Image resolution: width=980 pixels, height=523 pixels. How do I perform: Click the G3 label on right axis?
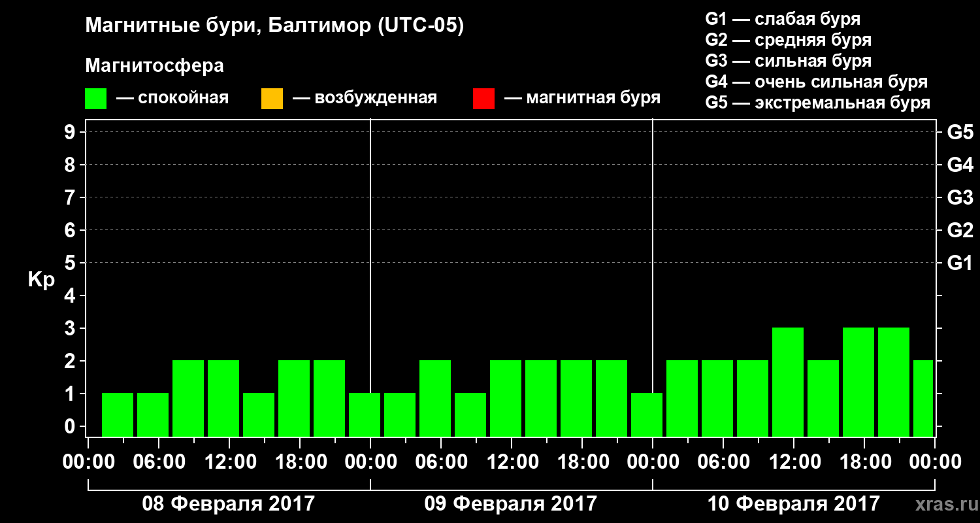[960, 198]
